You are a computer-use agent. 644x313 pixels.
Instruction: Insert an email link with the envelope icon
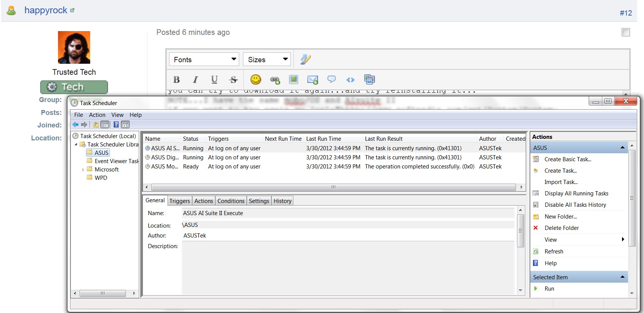(x=312, y=80)
